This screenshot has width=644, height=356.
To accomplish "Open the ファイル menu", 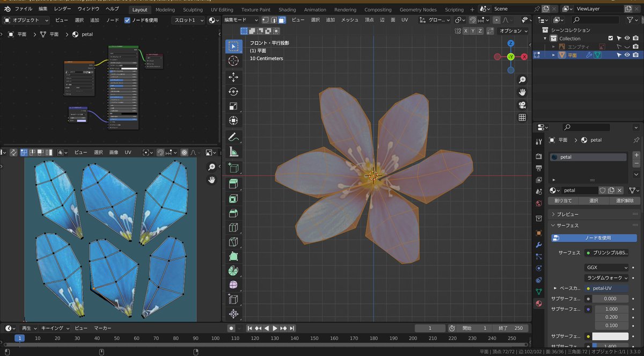I will click(23, 9).
